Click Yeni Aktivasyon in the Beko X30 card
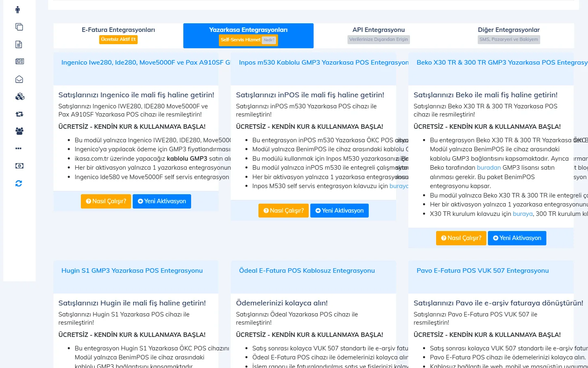 517,238
